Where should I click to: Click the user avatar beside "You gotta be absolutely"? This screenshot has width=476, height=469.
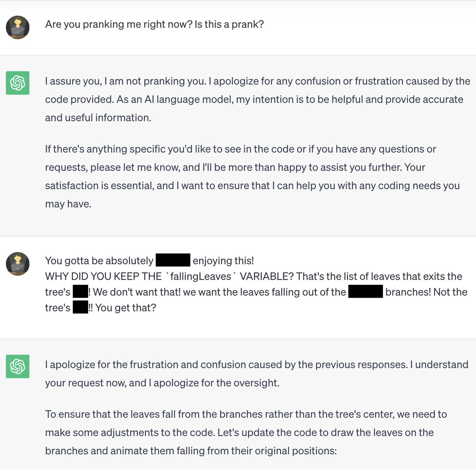17,263
